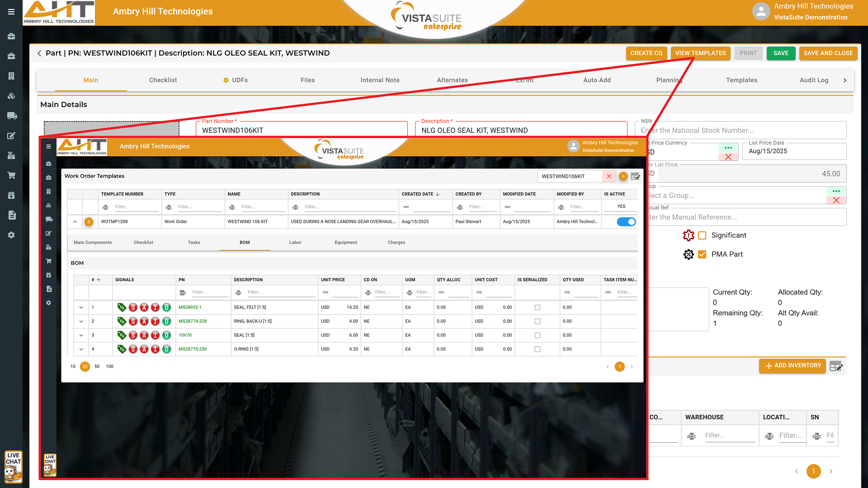Open the Alternates tab
Image resolution: width=868 pixels, height=488 pixels.
(452, 80)
